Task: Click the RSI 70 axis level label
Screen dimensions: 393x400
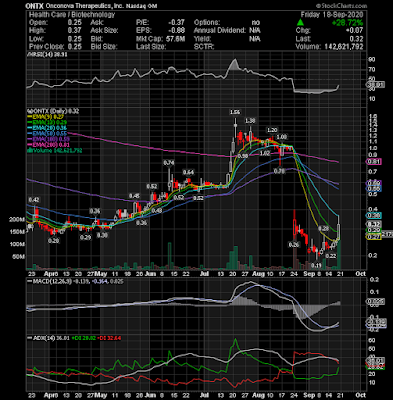Action: (371, 69)
